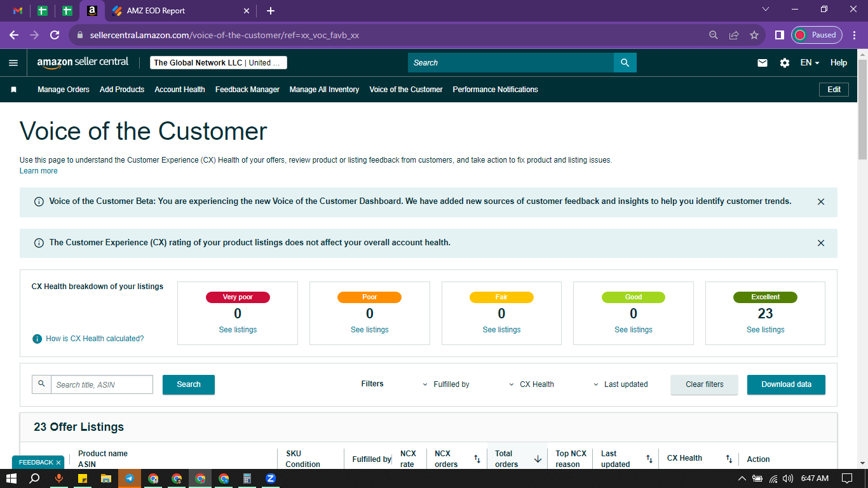Open a new browser tab with the plus

271,11
